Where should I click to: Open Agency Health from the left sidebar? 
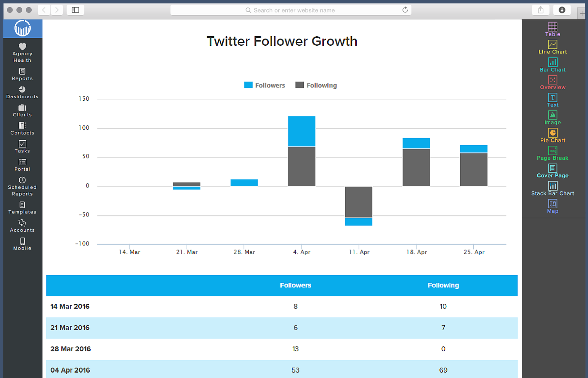pyautogui.click(x=22, y=53)
